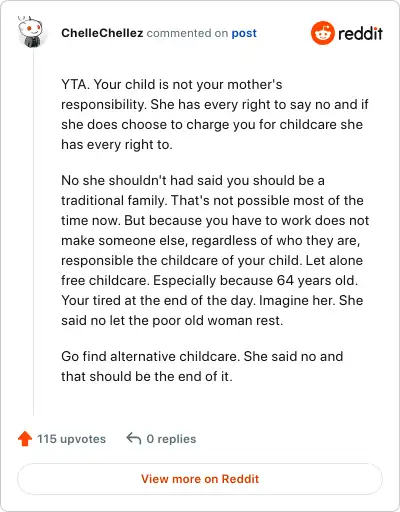Viewport: 400px width, 512px height.
Task: Click the orange Reddit Snoo logo
Action: [x=322, y=33]
